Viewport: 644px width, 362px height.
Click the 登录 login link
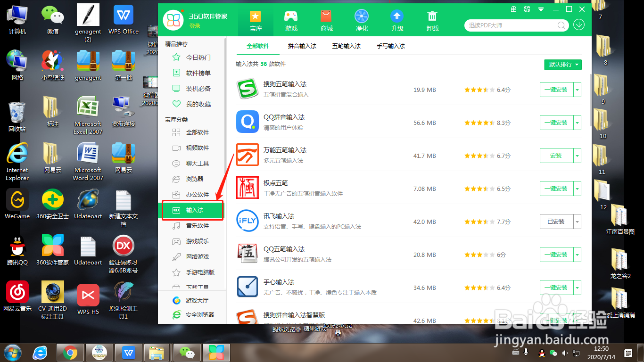(195, 26)
